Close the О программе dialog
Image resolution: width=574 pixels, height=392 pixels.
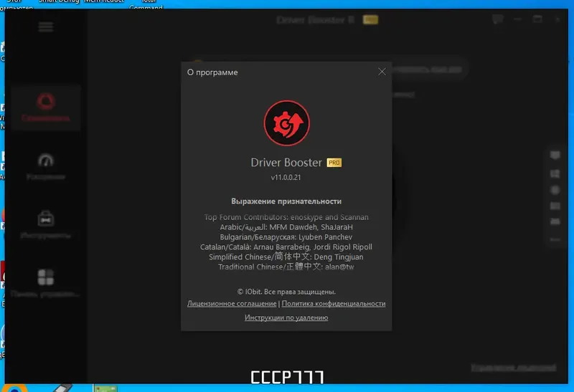tap(382, 72)
